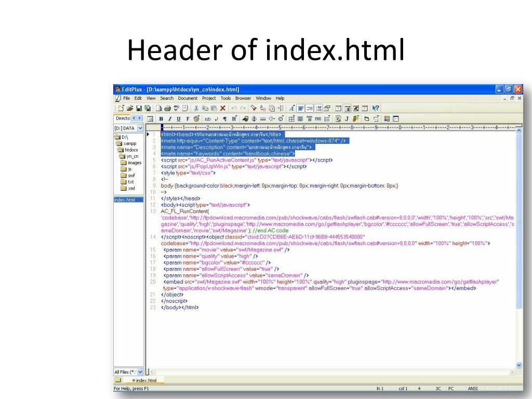Click the Open file folder icon
The image size is (532, 399).
pos(130,108)
